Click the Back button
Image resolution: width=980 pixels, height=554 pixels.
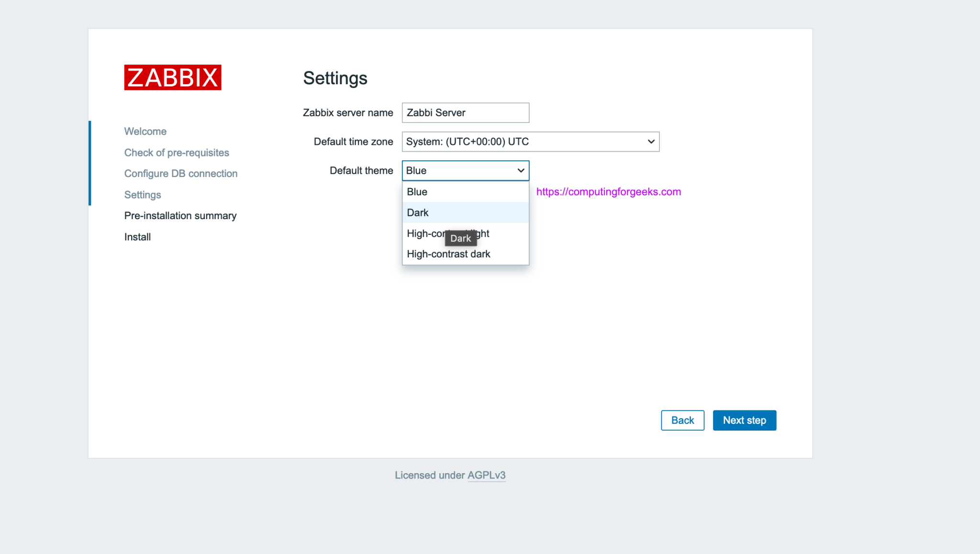tap(682, 420)
